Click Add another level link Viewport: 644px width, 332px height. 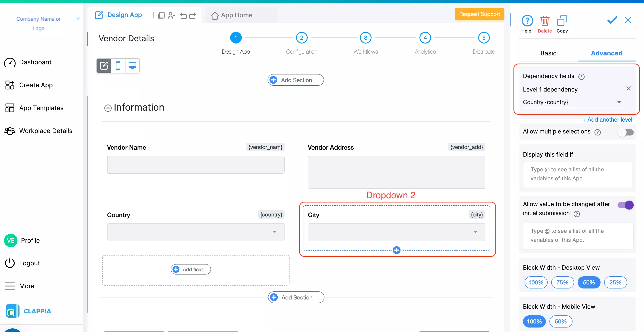tap(607, 120)
